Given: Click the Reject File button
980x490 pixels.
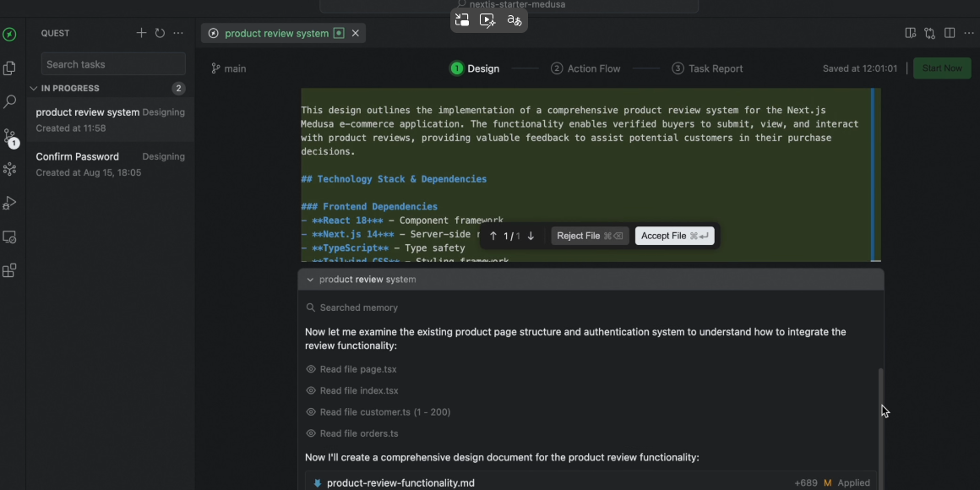Looking at the screenshot, I should click(589, 236).
